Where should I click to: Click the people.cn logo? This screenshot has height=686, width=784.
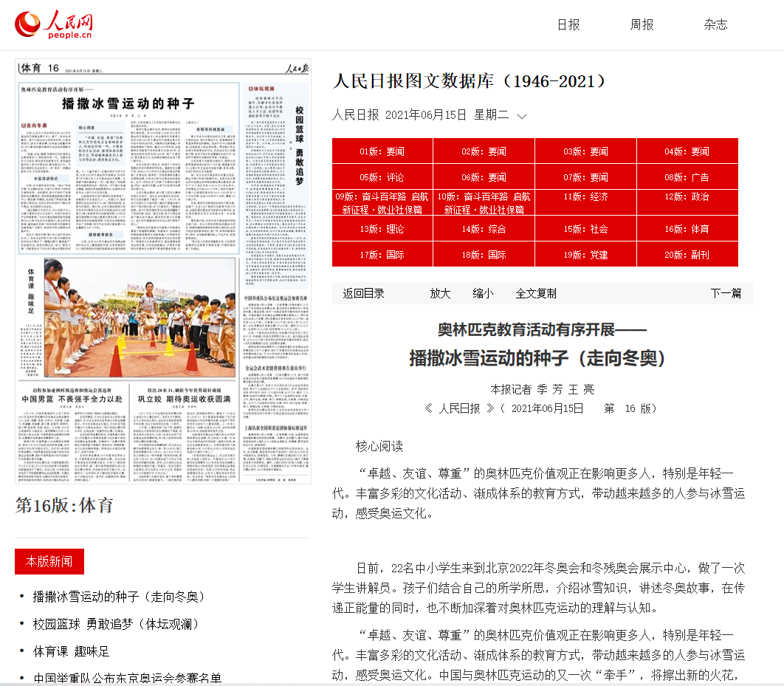[x=53, y=24]
